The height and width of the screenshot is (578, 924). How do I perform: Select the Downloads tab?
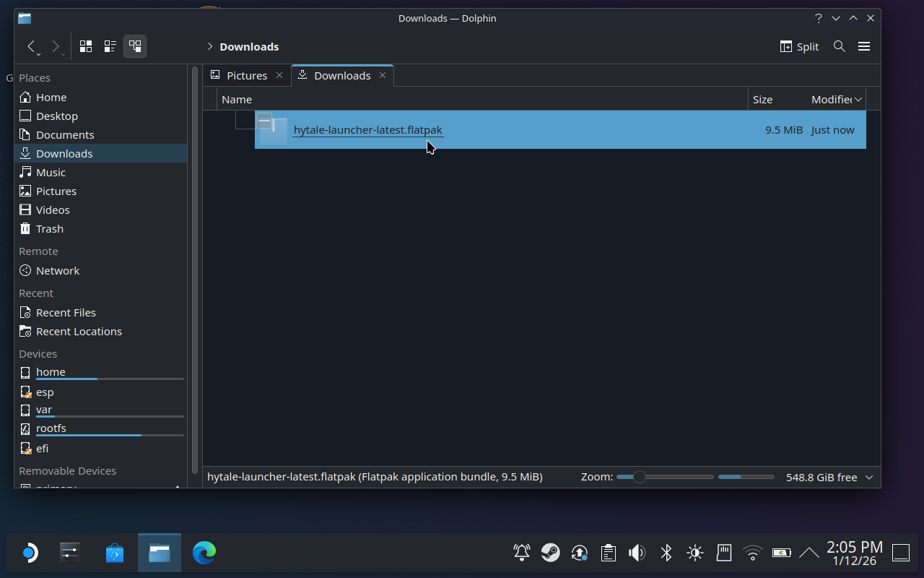(x=342, y=75)
